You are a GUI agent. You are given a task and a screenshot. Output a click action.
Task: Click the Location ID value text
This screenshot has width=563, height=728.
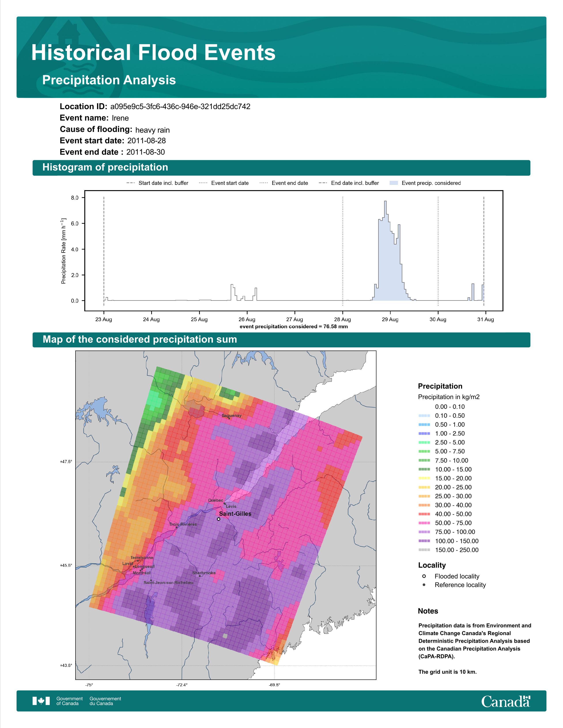(x=180, y=107)
